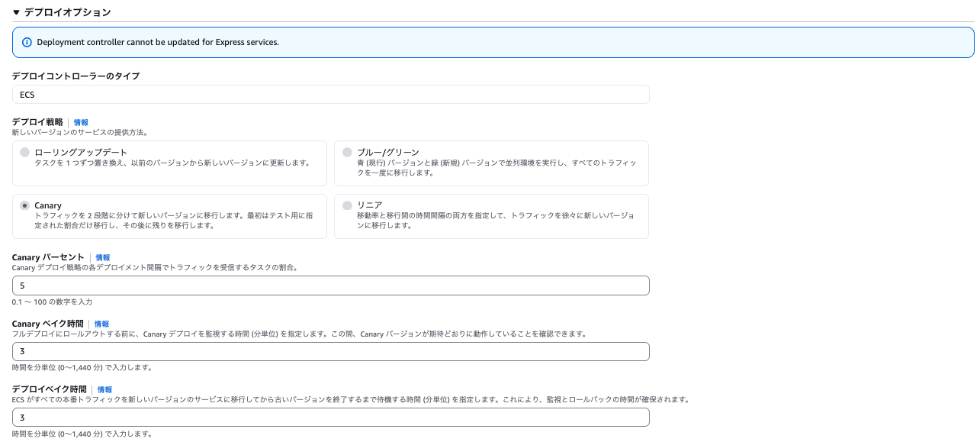Click the ブルー/グリーン strategy card
Image resolution: width=980 pixels, height=442 pixels.
[490, 163]
